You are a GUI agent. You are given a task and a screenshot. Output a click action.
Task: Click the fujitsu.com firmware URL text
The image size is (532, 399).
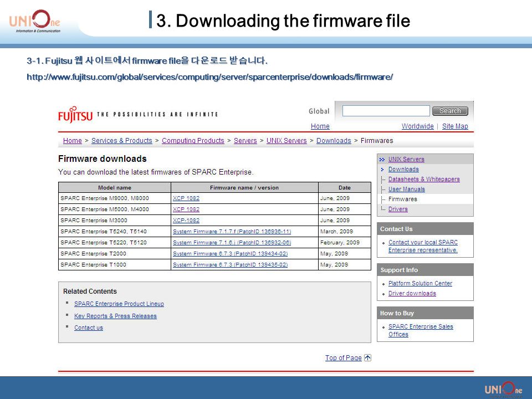click(x=209, y=77)
